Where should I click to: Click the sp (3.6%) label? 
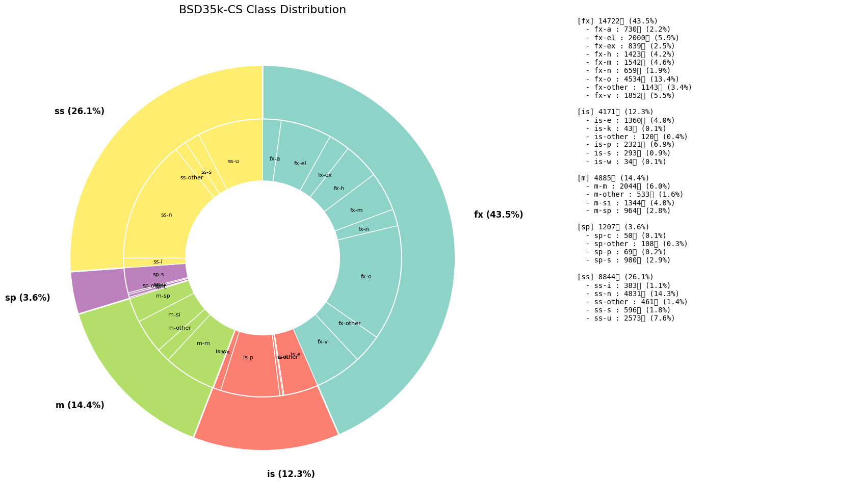pos(28,298)
